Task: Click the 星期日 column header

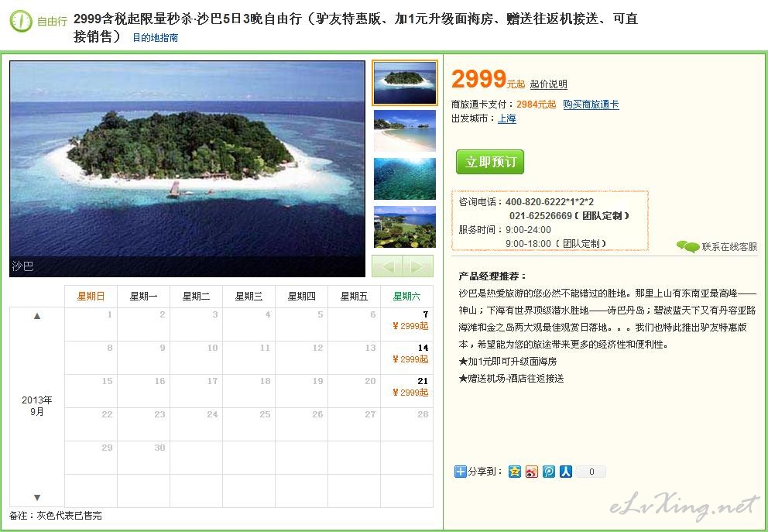Action: point(91,297)
